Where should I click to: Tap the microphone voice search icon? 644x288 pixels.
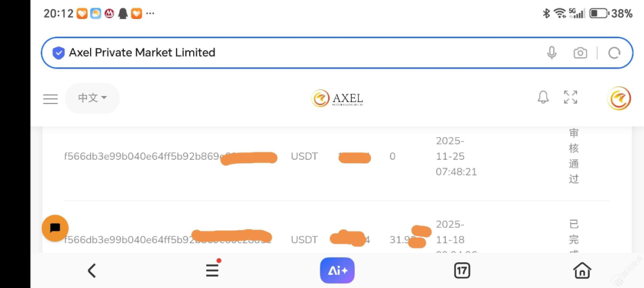[552, 53]
